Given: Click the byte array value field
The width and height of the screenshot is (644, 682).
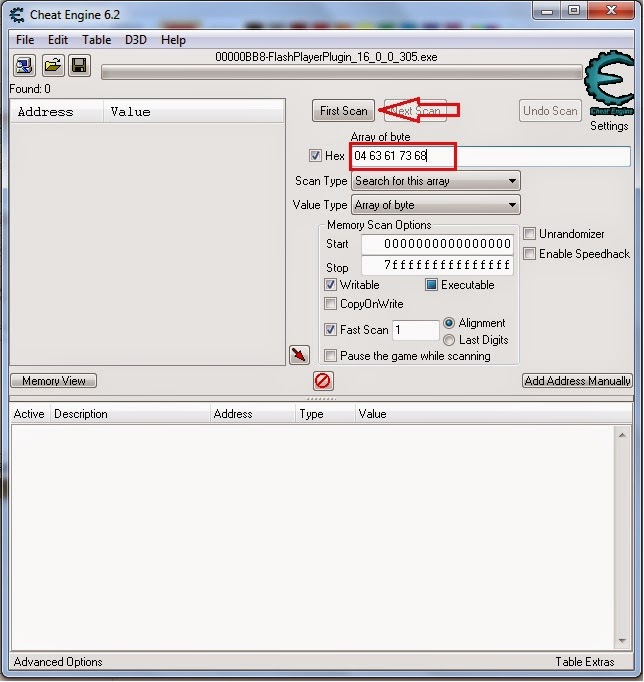Looking at the screenshot, I should pyautogui.click(x=490, y=156).
